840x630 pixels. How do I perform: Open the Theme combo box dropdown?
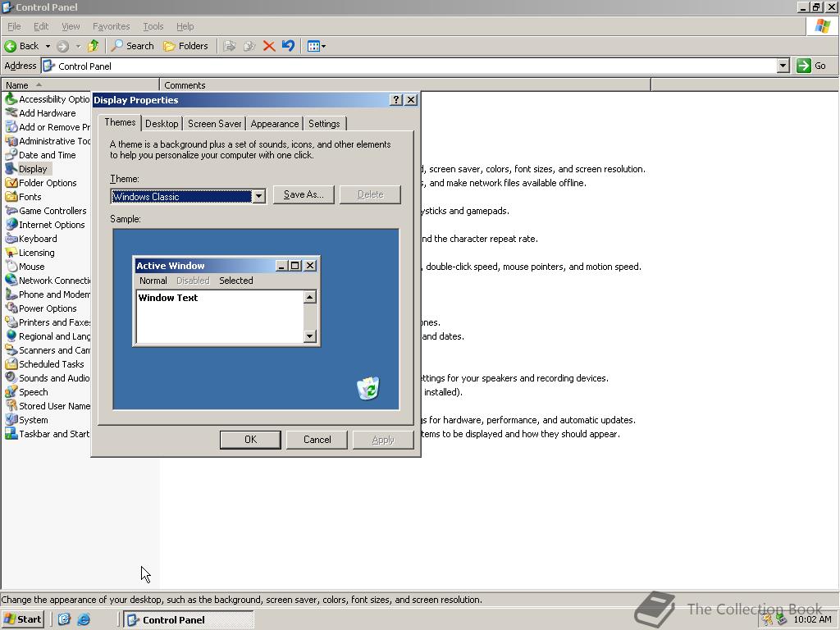click(x=258, y=196)
